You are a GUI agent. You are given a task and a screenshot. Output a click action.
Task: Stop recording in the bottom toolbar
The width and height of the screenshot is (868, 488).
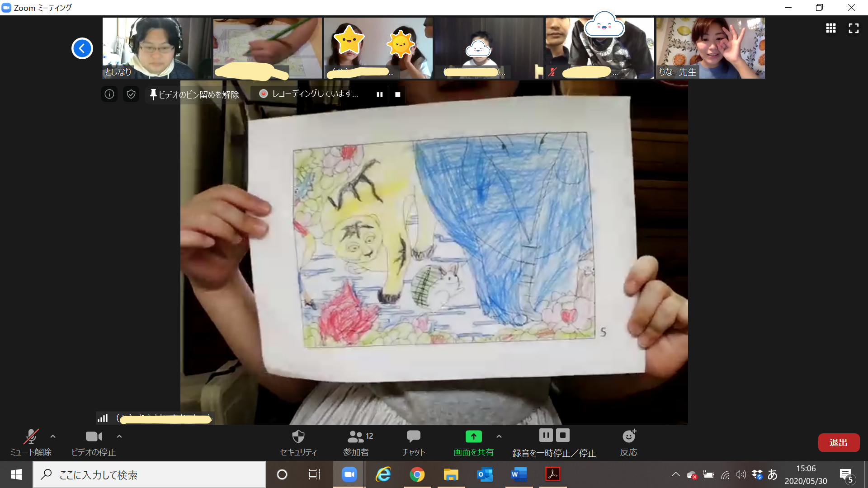point(563,436)
